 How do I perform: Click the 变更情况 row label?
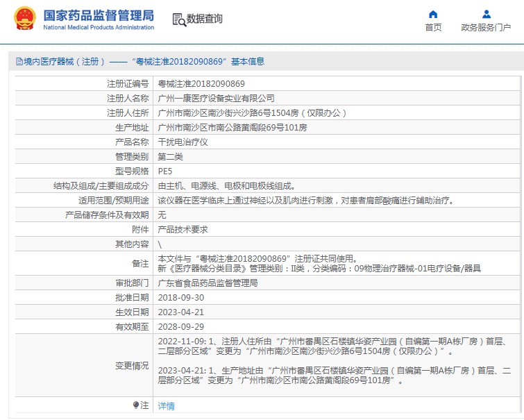(131, 366)
